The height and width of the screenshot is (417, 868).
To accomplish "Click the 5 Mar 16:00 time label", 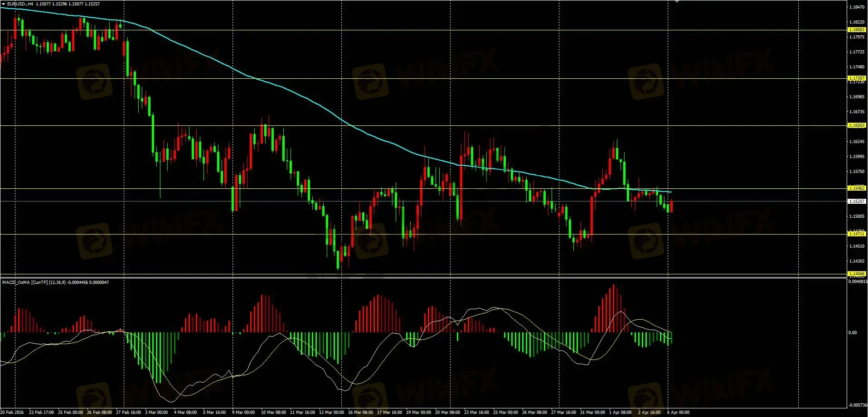I will click(214, 412).
